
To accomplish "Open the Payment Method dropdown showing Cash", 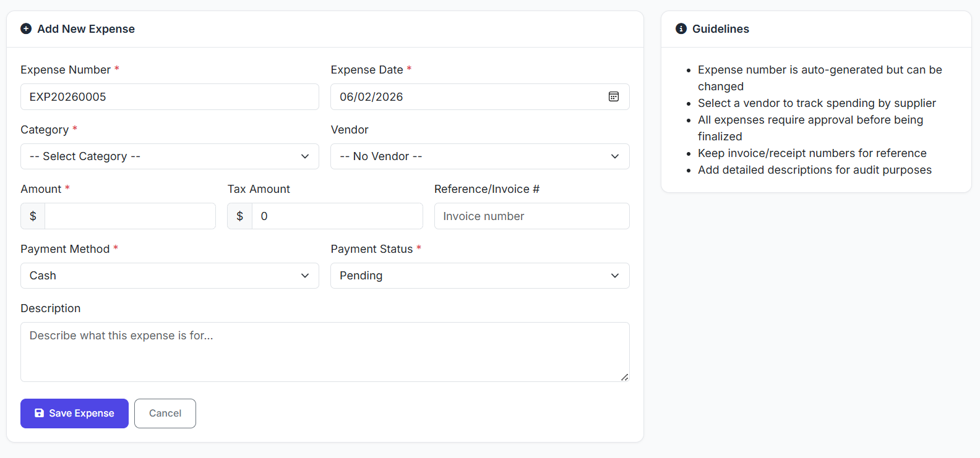I will 170,276.
